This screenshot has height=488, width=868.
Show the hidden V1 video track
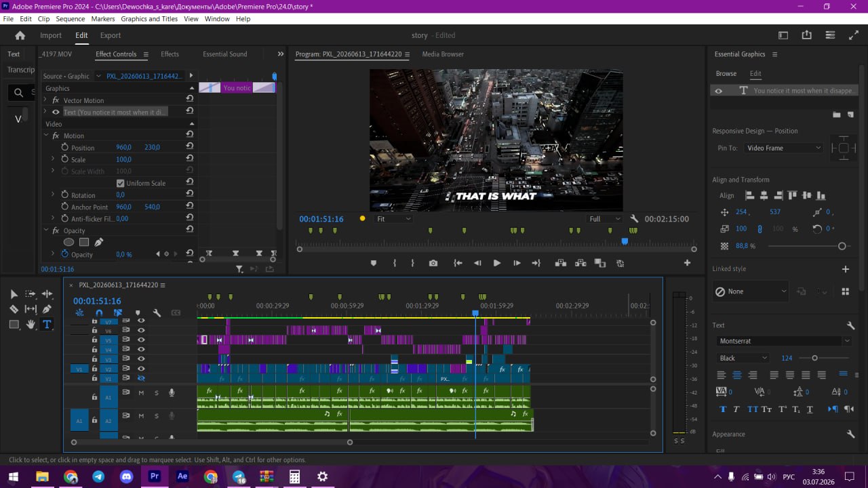[141, 378]
